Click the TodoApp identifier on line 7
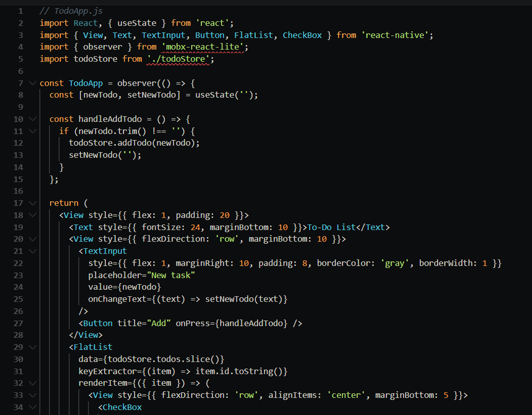 pos(86,83)
